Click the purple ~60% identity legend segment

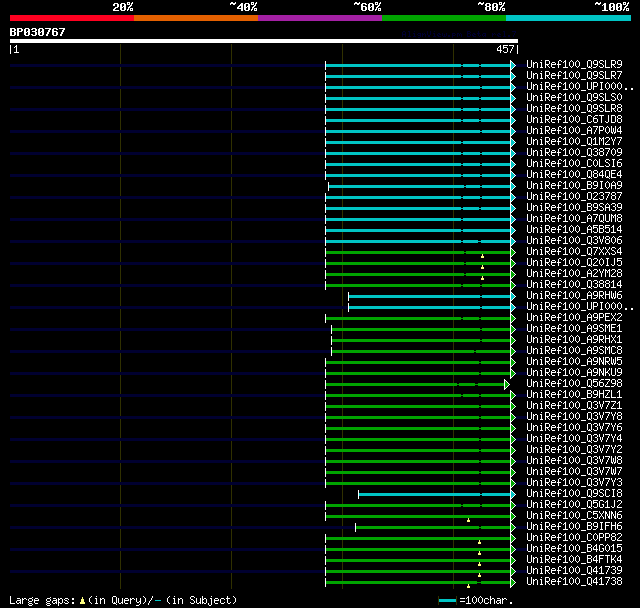tap(320, 18)
